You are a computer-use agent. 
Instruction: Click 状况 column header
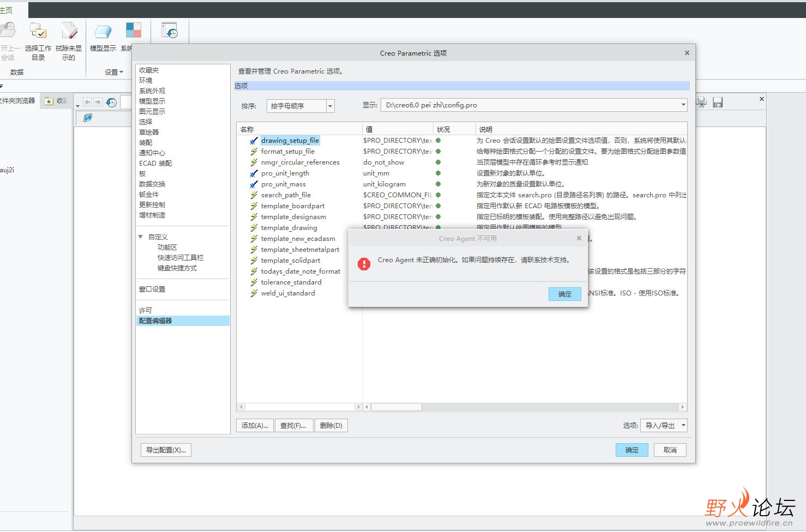454,129
